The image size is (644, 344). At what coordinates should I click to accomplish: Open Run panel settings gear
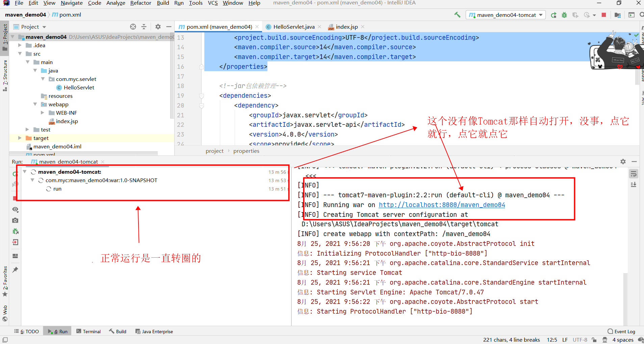point(623,162)
